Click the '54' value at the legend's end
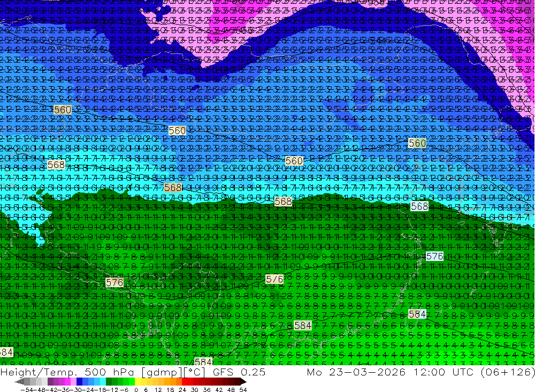This screenshot has height=392, width=535. [x=243, y=390]
